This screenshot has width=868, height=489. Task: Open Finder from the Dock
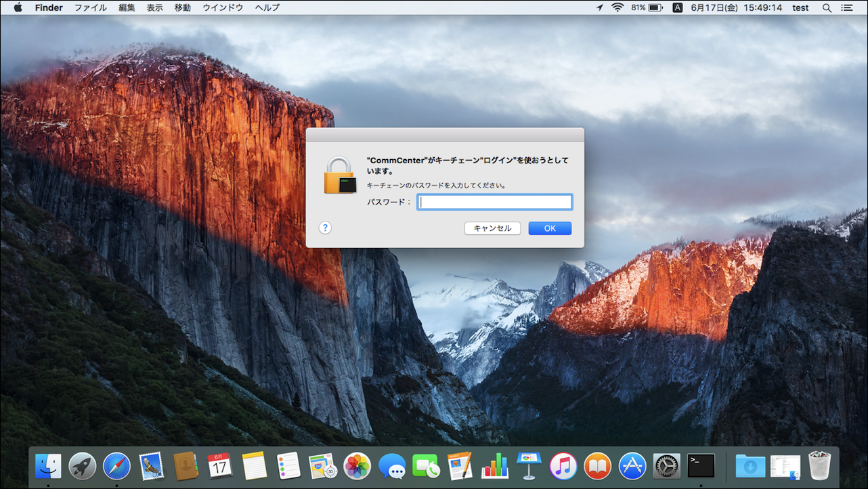(48, 466)
